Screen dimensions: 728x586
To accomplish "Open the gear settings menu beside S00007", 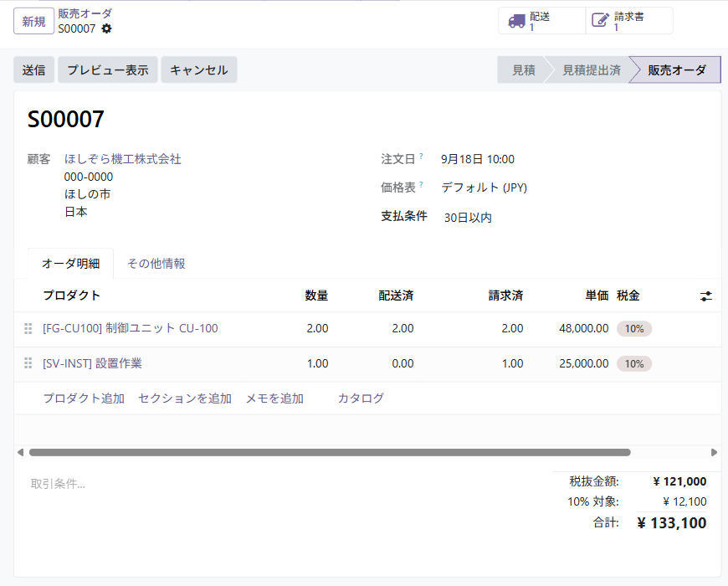I will (x=107, y=28).
